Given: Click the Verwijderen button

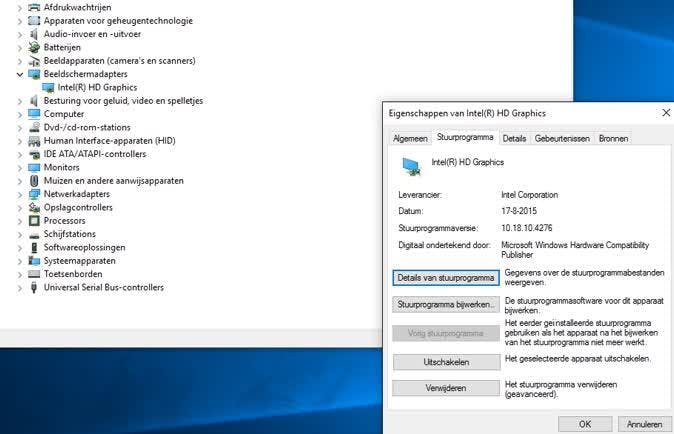Looking at the screenshot, I should (x=446, y=388).
